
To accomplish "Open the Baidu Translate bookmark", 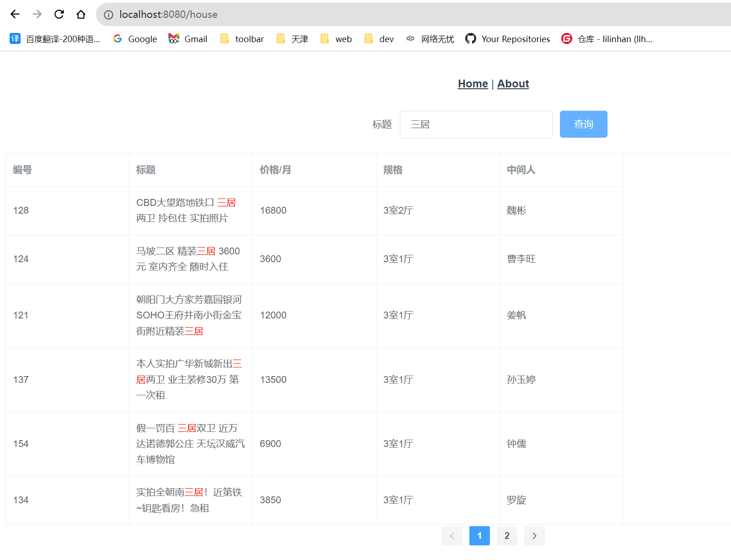I will (x=55, y=39).
